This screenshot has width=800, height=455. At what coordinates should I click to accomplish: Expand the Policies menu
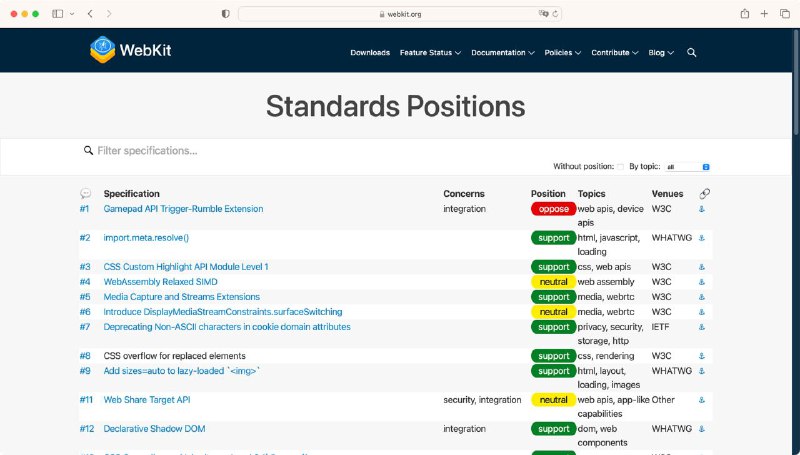(562, 53)
